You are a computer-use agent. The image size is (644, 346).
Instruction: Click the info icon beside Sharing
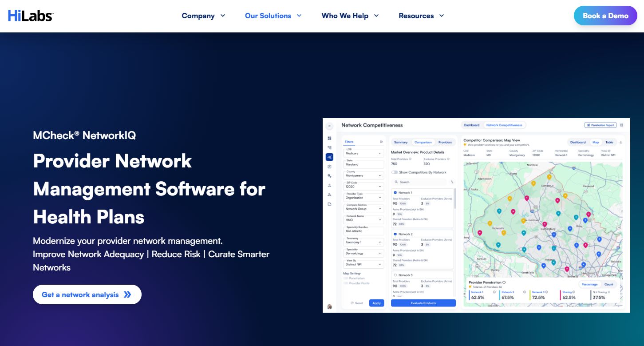[574, 292]
